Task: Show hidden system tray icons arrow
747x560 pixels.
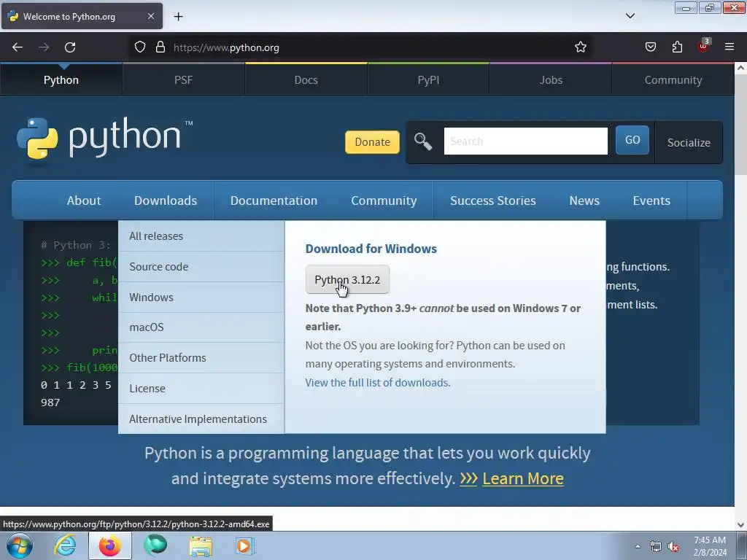Action: [638, 546]
